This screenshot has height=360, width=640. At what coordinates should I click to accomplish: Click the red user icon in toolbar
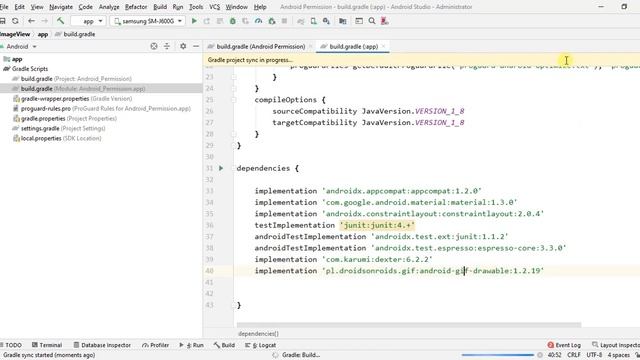click(384, 21)
